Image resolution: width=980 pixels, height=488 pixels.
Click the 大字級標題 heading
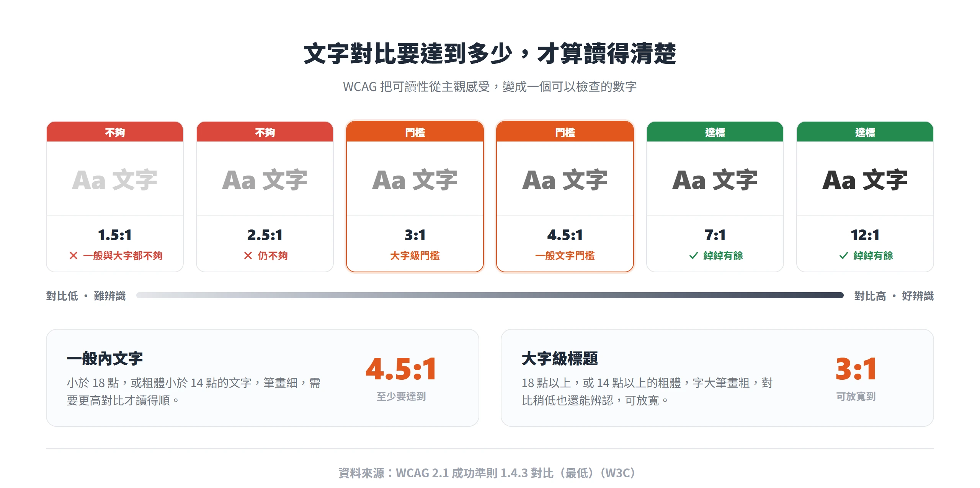[560, 359]
